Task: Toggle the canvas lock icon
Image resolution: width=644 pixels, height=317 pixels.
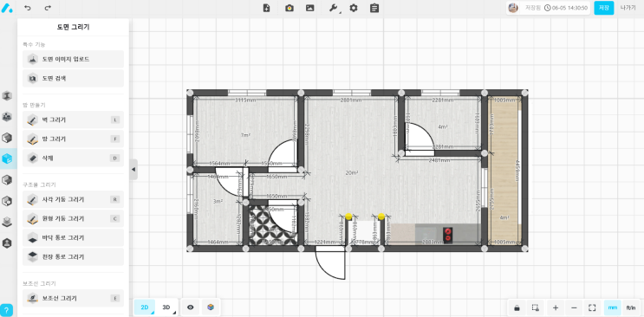Action: tap(517, 307)
